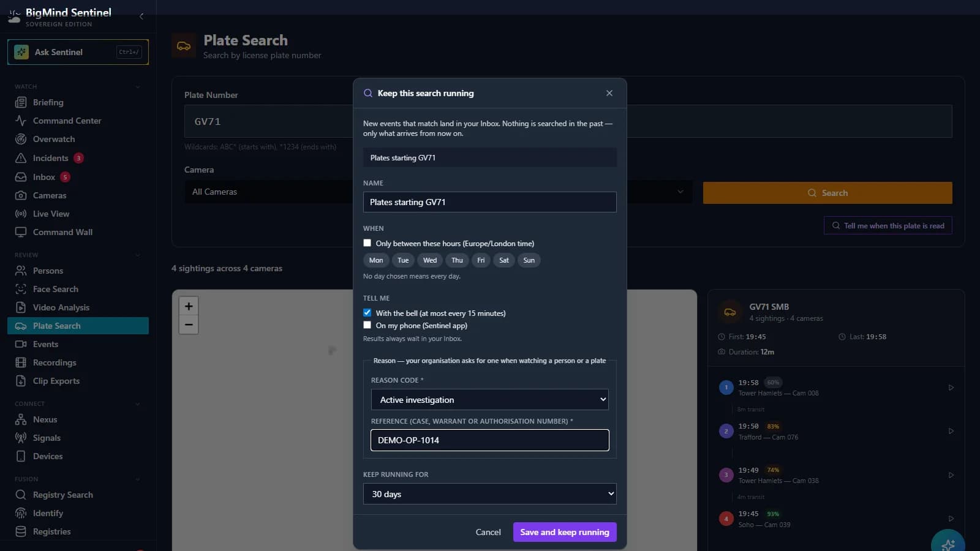Enable Only between these hours checkbox
The height and width of the screenshot is (551, 980).
coord(367,243)
